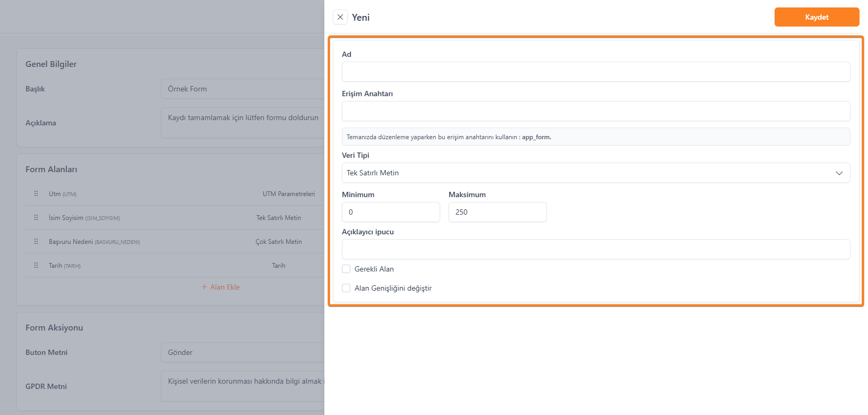
Task: Click the plus icon beside Alan Ekle
Action: tap(204, 287)
